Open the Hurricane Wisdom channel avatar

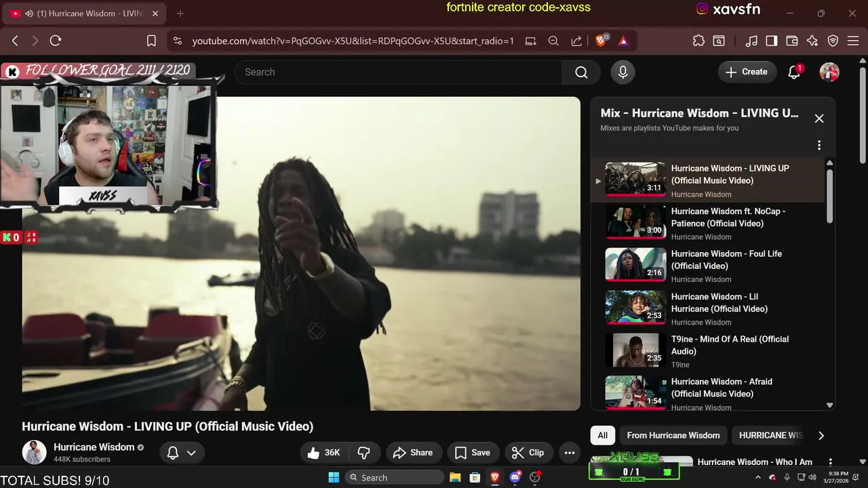coord(34,452)
